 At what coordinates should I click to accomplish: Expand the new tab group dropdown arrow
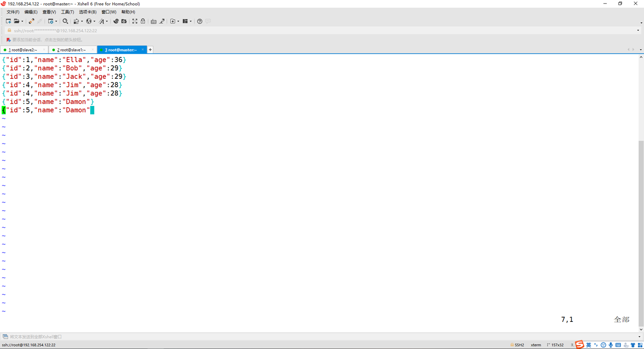coord(178,21)
